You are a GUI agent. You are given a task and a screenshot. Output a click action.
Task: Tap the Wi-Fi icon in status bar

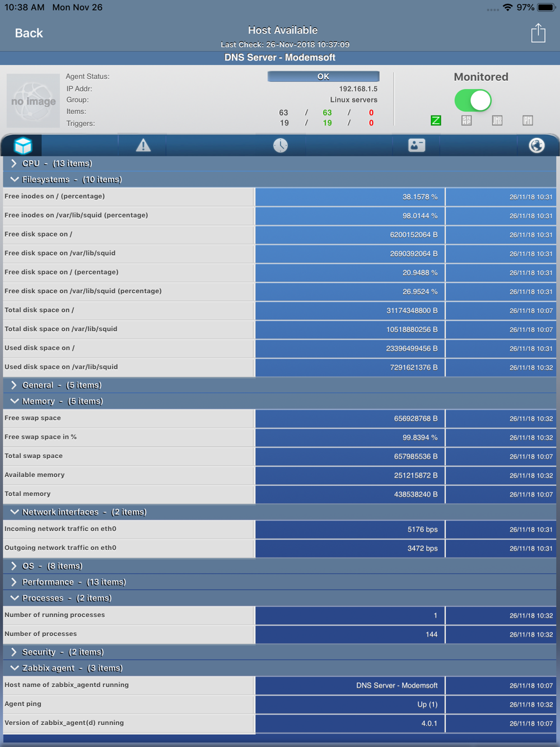pos(508,7)
